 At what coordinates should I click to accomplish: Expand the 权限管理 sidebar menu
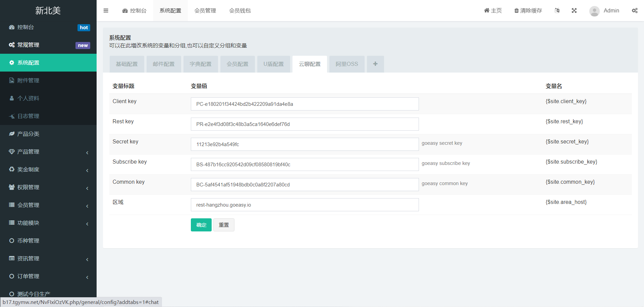[48, 187]
